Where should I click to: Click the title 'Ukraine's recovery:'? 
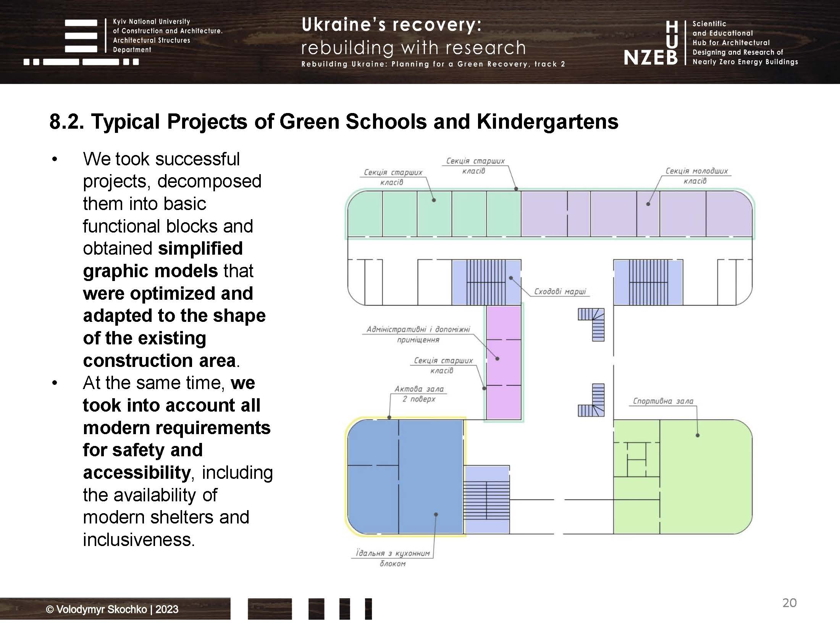pyautogui.click(x=391, y=25)
